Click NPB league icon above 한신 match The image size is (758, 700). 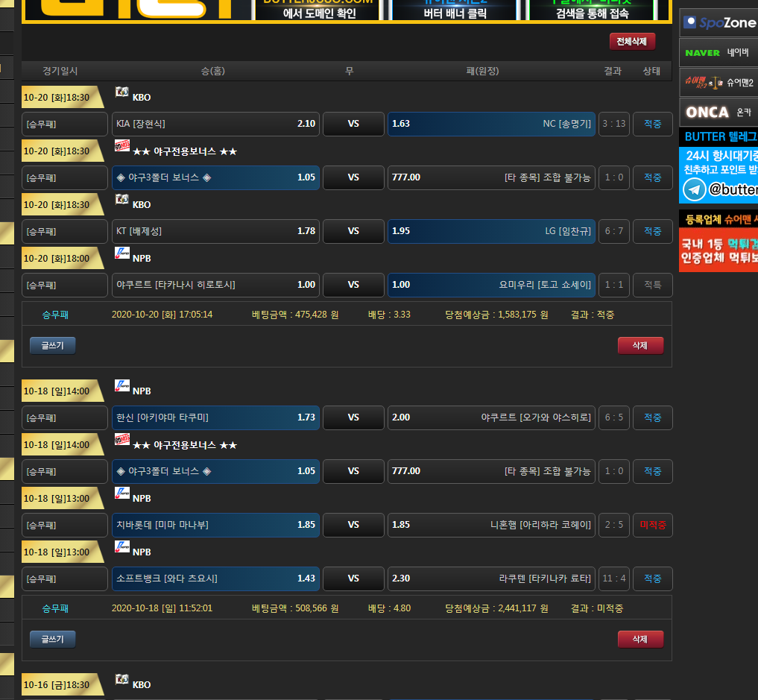[122, 386]
